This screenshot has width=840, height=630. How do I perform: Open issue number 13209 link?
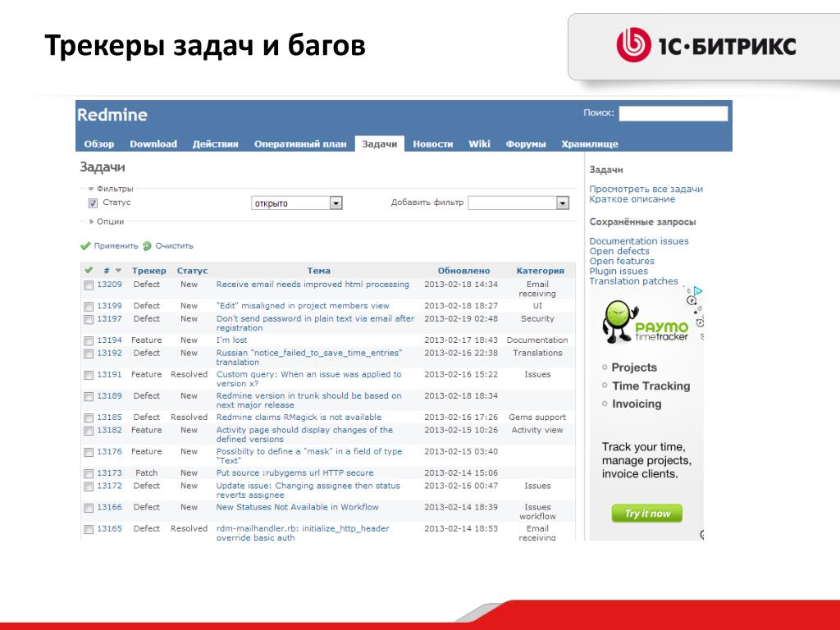coord(109,285)
